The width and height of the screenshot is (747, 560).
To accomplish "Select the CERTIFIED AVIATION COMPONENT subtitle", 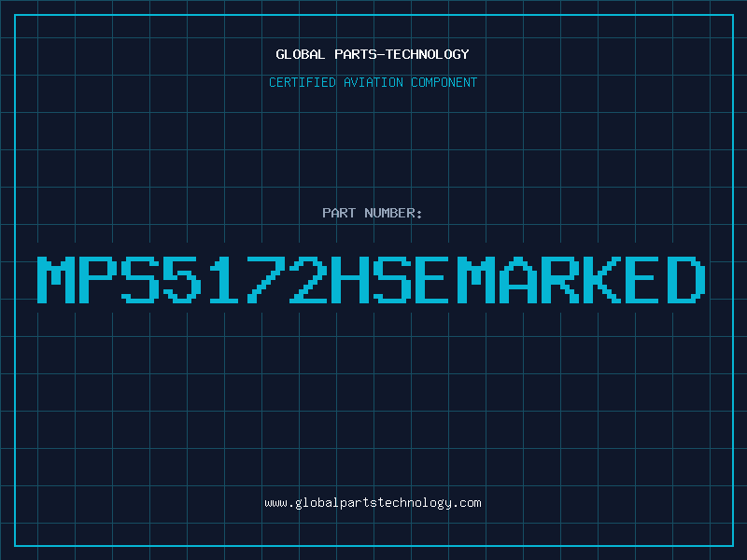I will coord(373,82).
